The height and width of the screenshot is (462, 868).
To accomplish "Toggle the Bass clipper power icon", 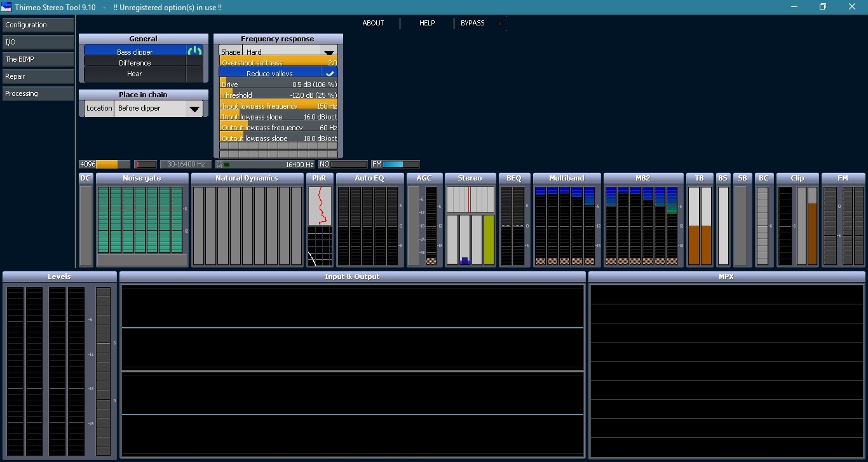I will pos(194,51).
